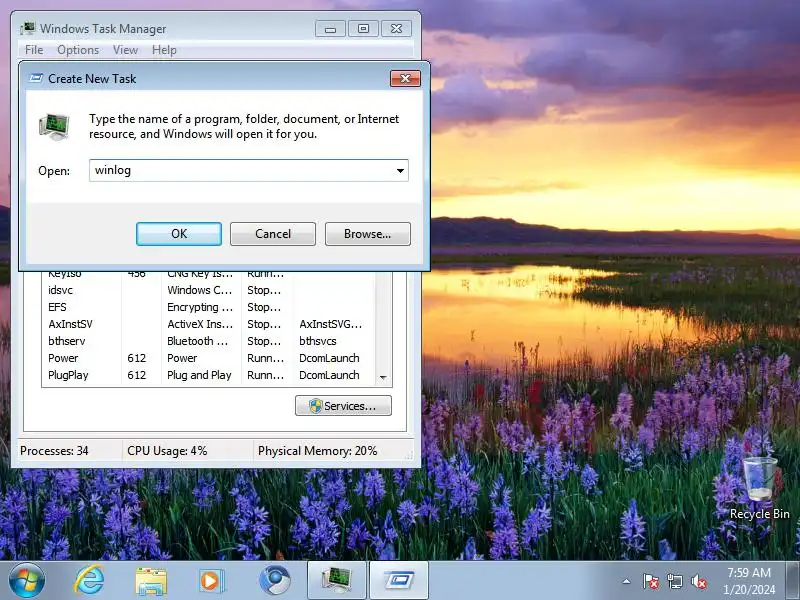Show hidden system tray icons arrow
800x600 pixels.
627,581
